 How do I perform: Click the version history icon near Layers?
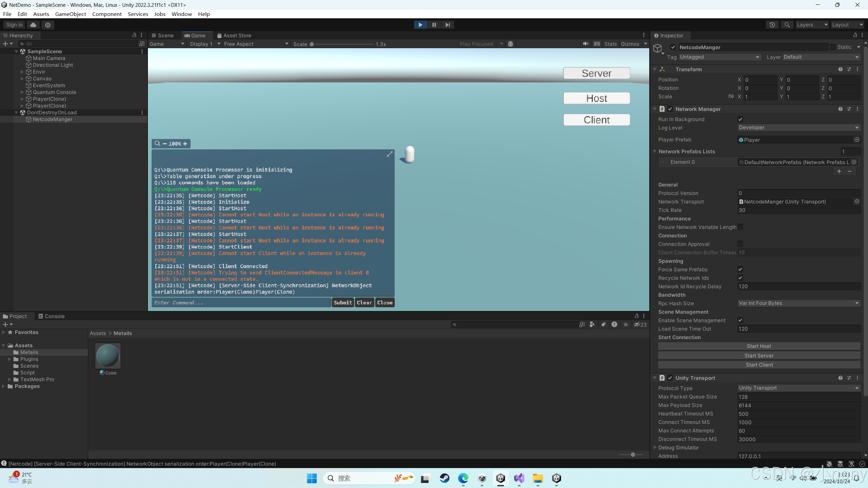772,24
